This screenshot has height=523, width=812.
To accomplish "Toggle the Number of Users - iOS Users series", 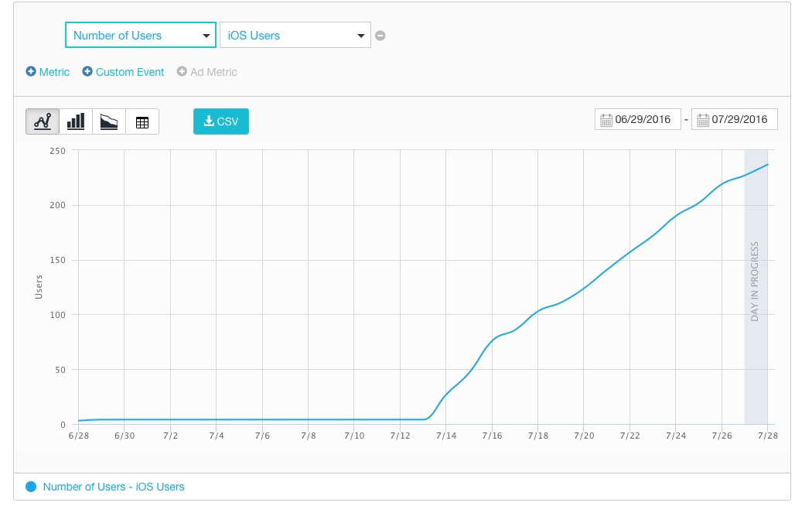I will pos(114,487).
